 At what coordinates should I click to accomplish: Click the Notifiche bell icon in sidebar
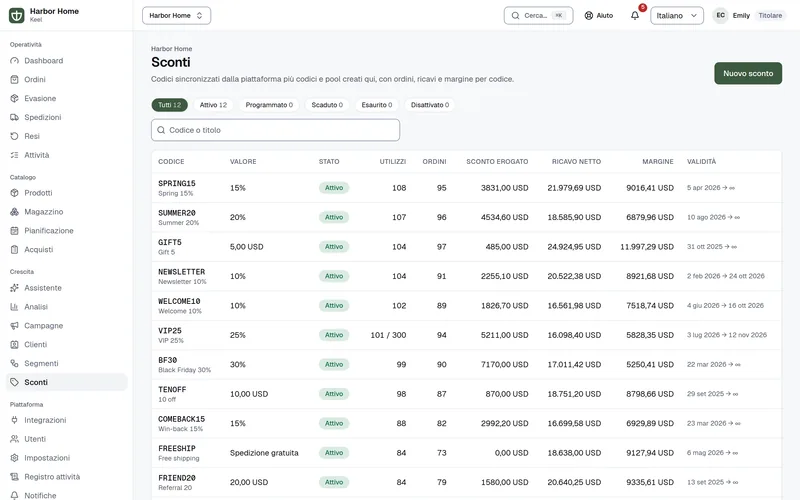click(14, 495)
